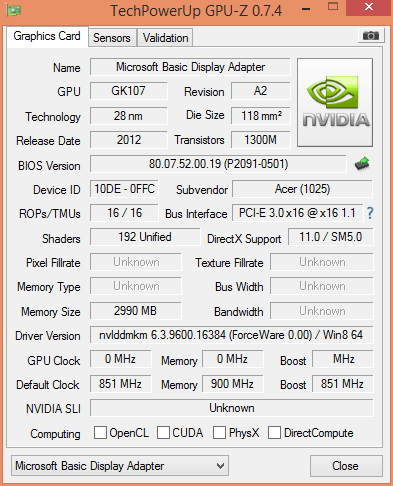Open the Validation tab

pyautogui.click(x=165, y=38)
